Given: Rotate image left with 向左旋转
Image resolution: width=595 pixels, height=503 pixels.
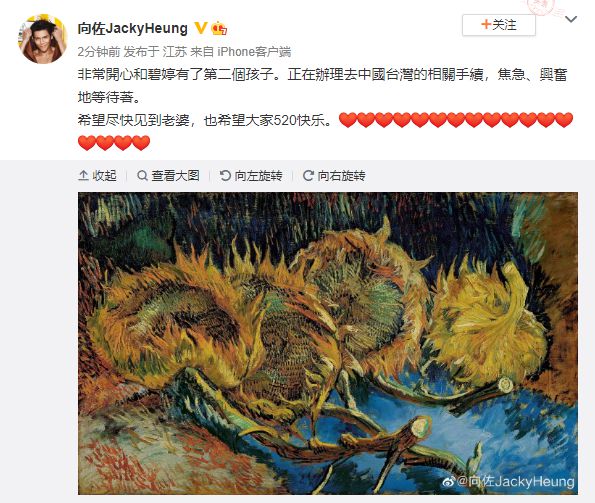Looking at the screenshot, I should click(251, 176).
